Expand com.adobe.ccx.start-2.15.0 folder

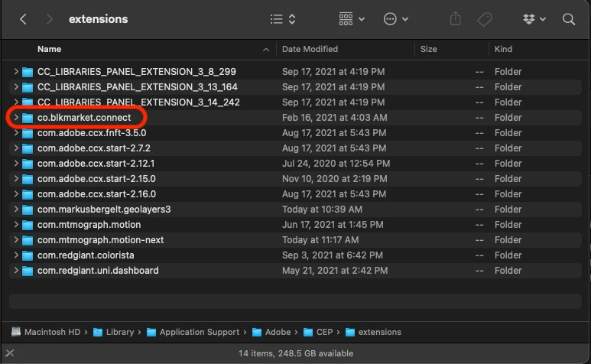tap(16, 179)
